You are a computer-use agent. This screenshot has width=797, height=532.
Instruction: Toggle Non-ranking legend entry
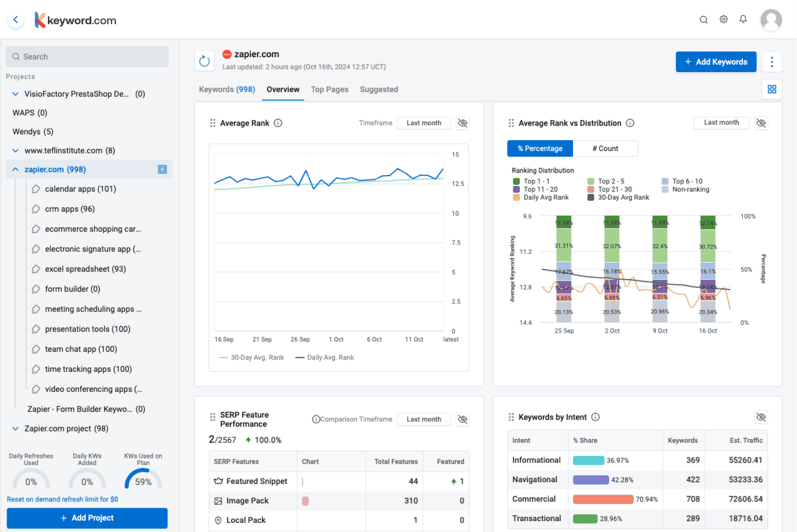pyautogui.click(x=685, y=190)
